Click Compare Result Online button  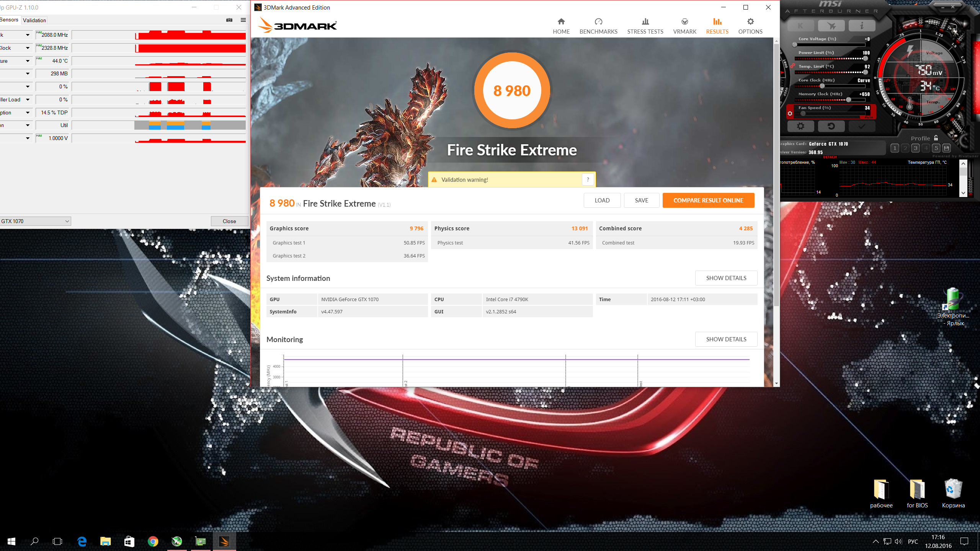point(708,200)
